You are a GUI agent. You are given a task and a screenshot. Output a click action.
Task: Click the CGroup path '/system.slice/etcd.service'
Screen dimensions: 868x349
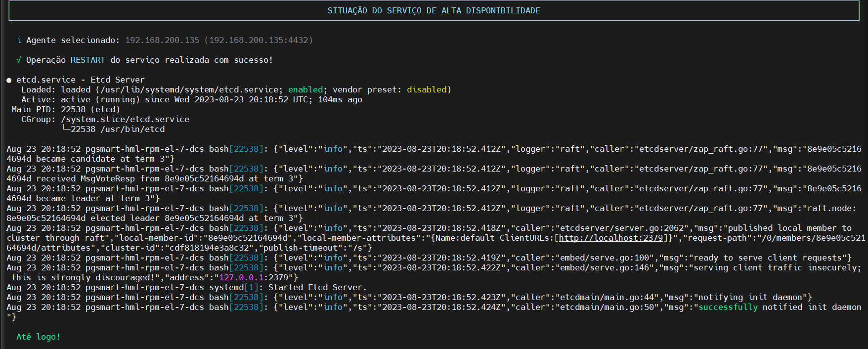[x=125, y=119]
